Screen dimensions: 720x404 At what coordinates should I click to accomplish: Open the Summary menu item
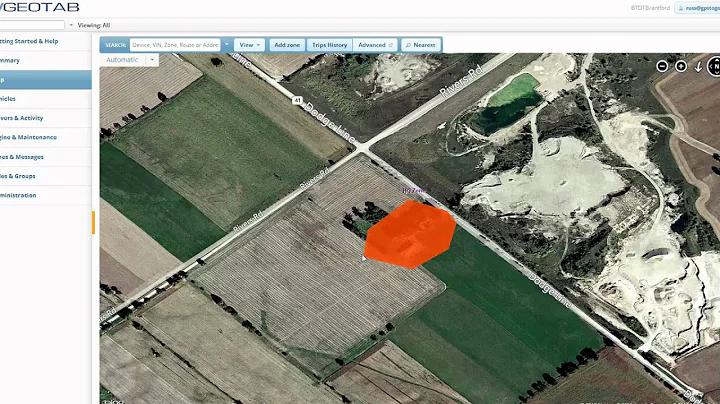click(x=45, y=61)
